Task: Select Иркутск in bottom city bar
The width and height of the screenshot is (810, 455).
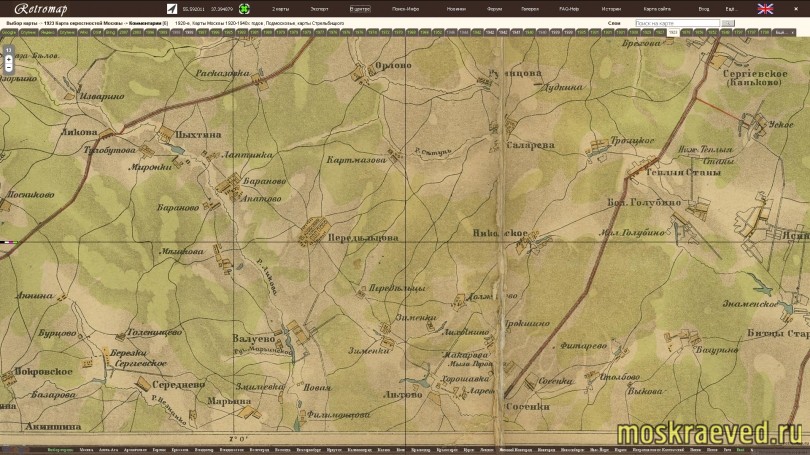Action: coord(334,450)
